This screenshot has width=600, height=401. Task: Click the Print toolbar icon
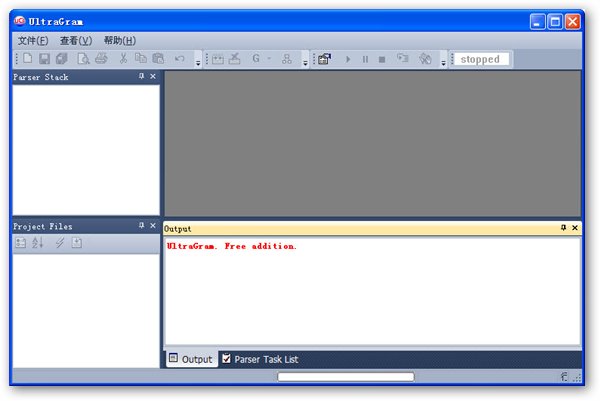[x=101, y=59]
